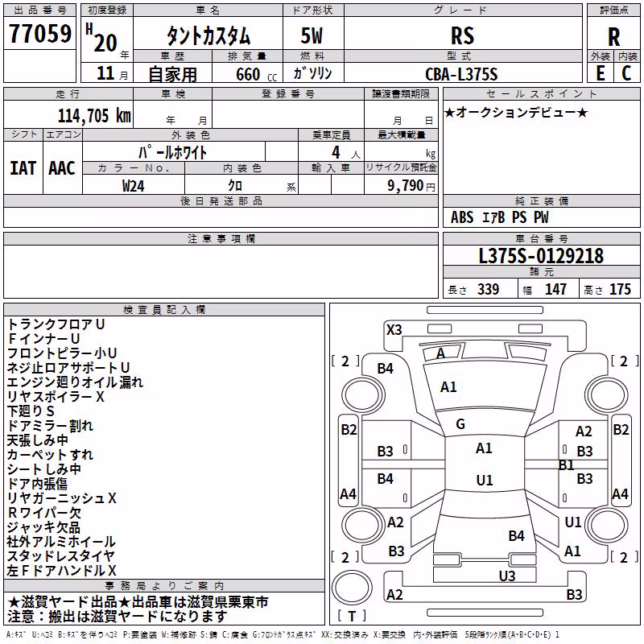644x644 pixels.
Task: Click the car name タントカスタム
Action: click(x=208, y=35)
